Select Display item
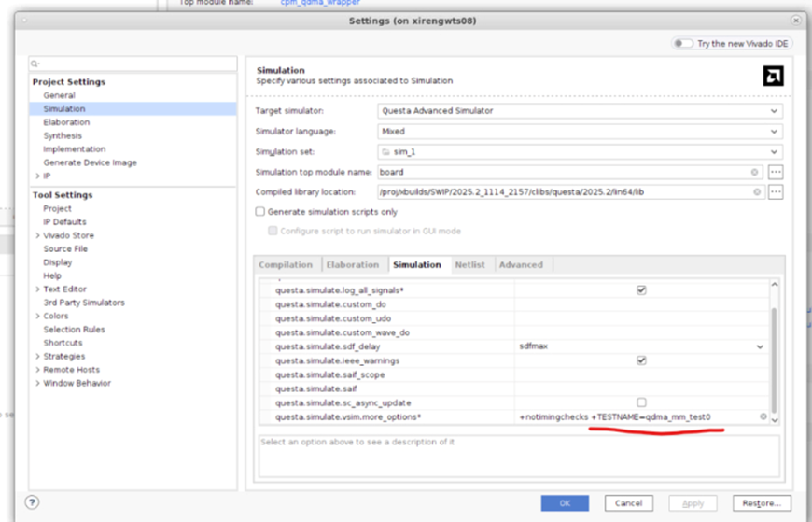The image size is (812, 522). (x=58, y=262)
